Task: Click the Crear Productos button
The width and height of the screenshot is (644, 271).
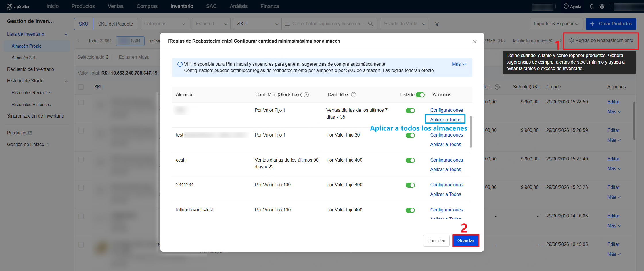Action: tap(611, 24)
